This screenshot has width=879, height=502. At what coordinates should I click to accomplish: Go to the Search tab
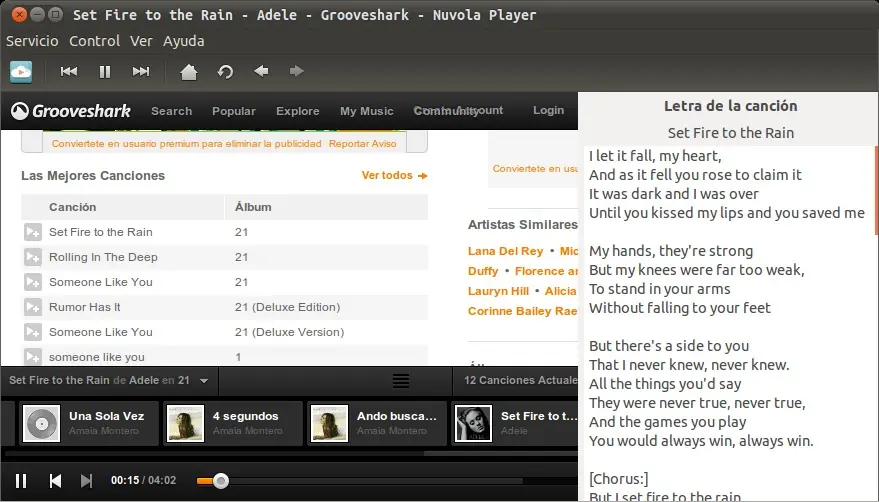(x=172, y=111)
